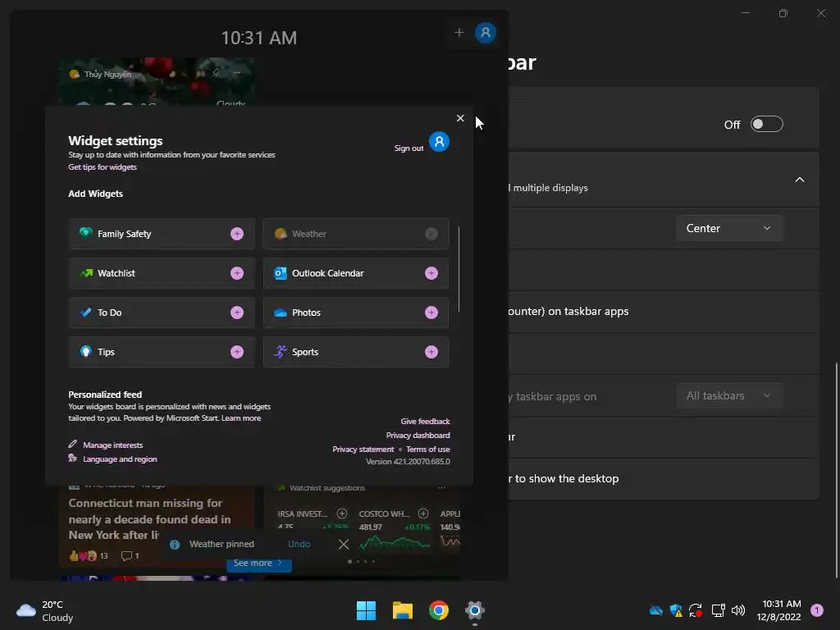Add the Watchlist widget with plus icon

[237, 273]
